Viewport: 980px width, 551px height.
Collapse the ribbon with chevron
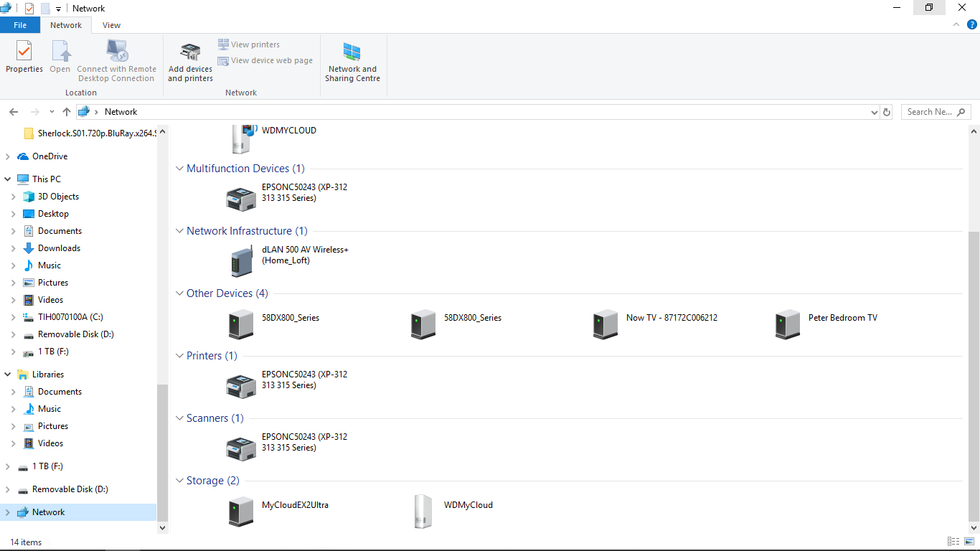point(956,24)
